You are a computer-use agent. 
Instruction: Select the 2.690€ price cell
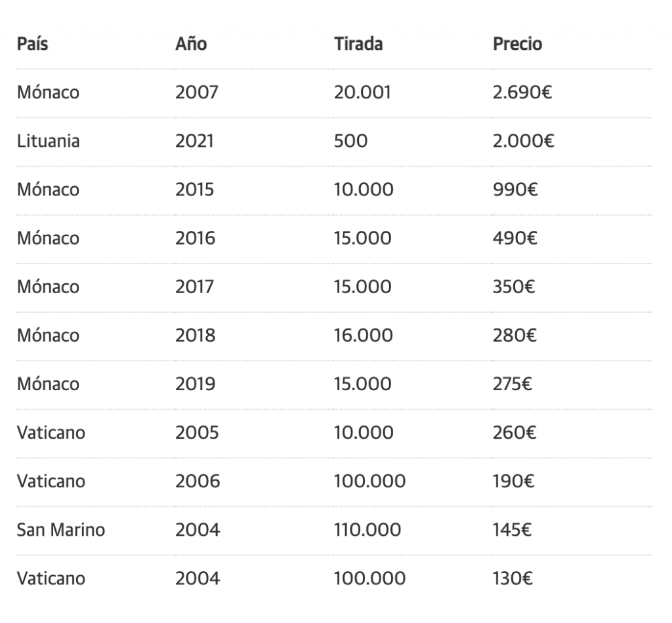pyautogui.click(x=522, y=92)
